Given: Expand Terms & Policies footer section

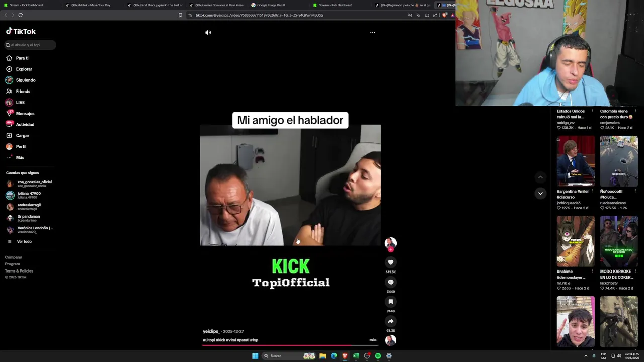Looking at the screenshot, I should tap(19, 271).
